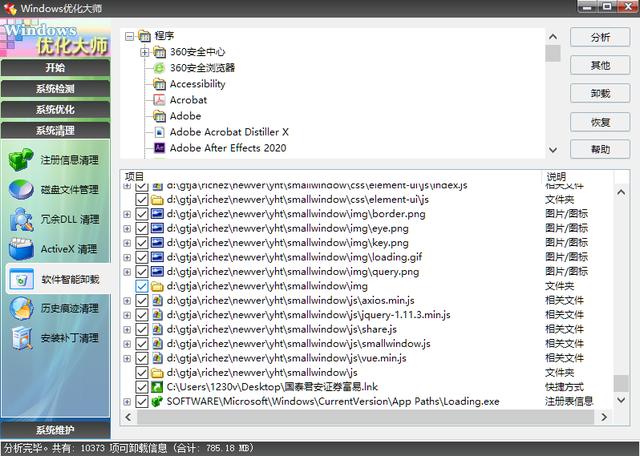Expand the Loading.exe registry entry

point(127,402)
